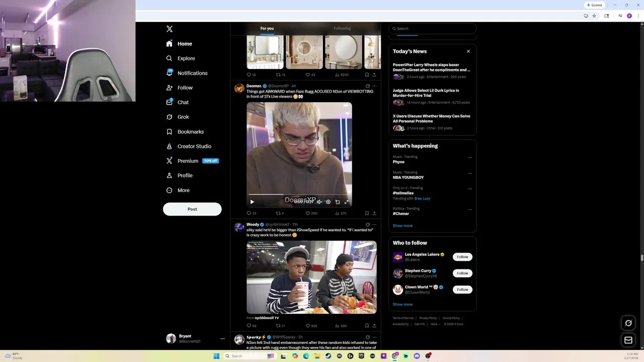This screenshot has width=644, height=362.
Task: Open Chat from the sidebar
Action: coord(178,102)
